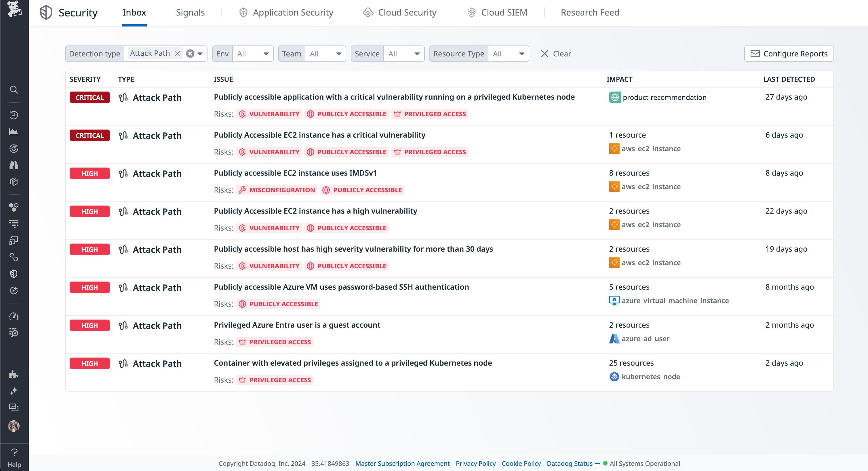Click the Datadog dog logo at top left
The width and height of the screenshot is (868, 471).
[14, 10]
